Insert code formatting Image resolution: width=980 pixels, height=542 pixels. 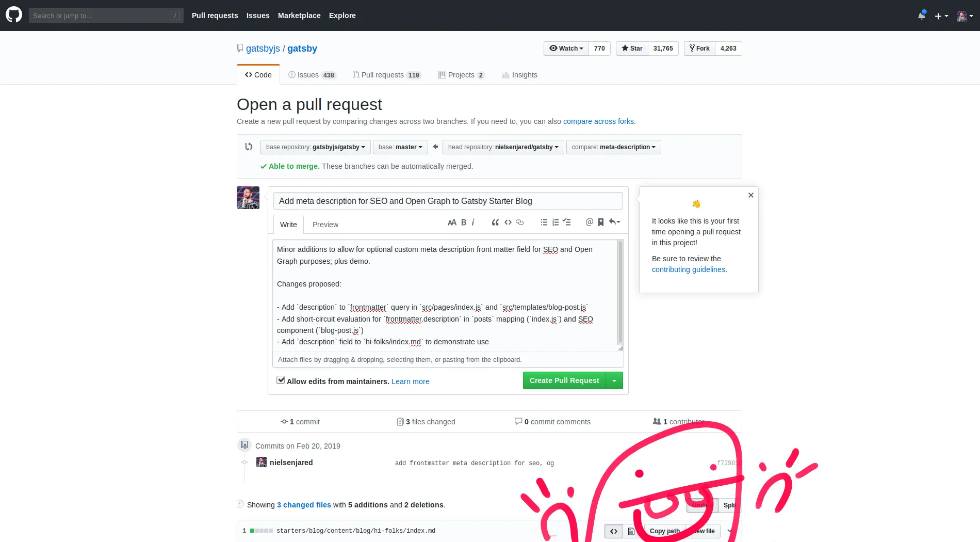tap(508, 222)
